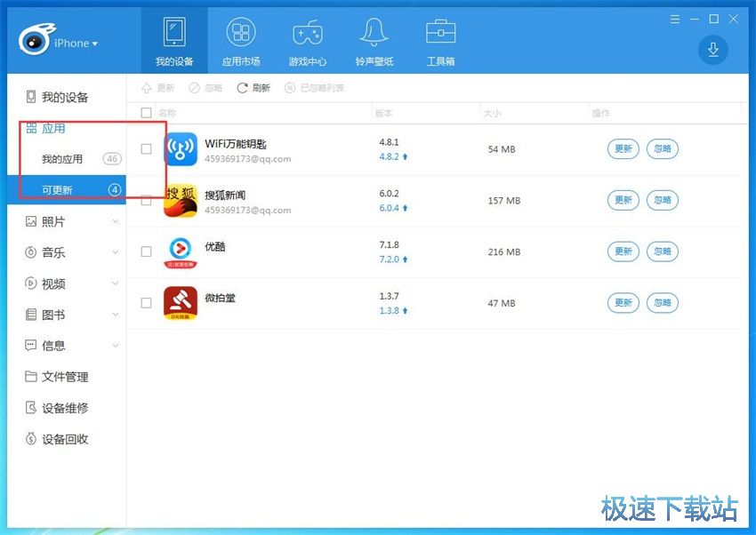Image resolution: width=756 pixels, height=535 pixels.
Task: Expand the 图书 section chevron
Action: pyautogui.click(x=116, y=315)
